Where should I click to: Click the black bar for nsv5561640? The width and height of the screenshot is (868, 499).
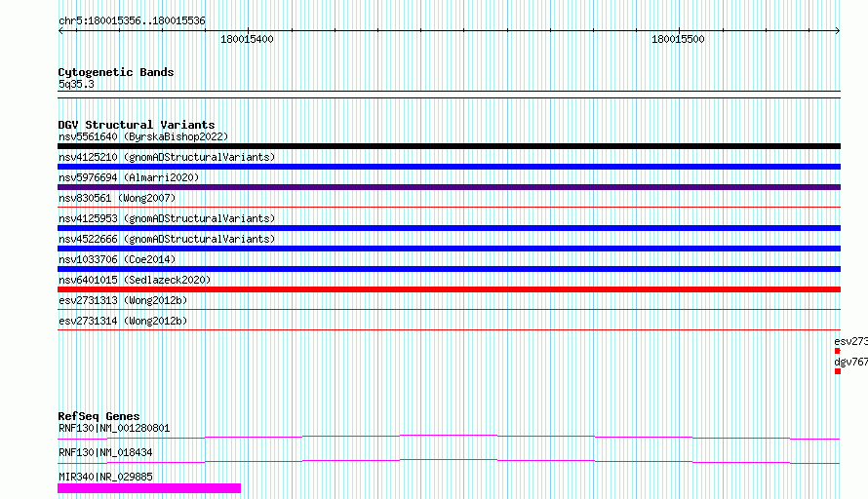pos(449,146)
